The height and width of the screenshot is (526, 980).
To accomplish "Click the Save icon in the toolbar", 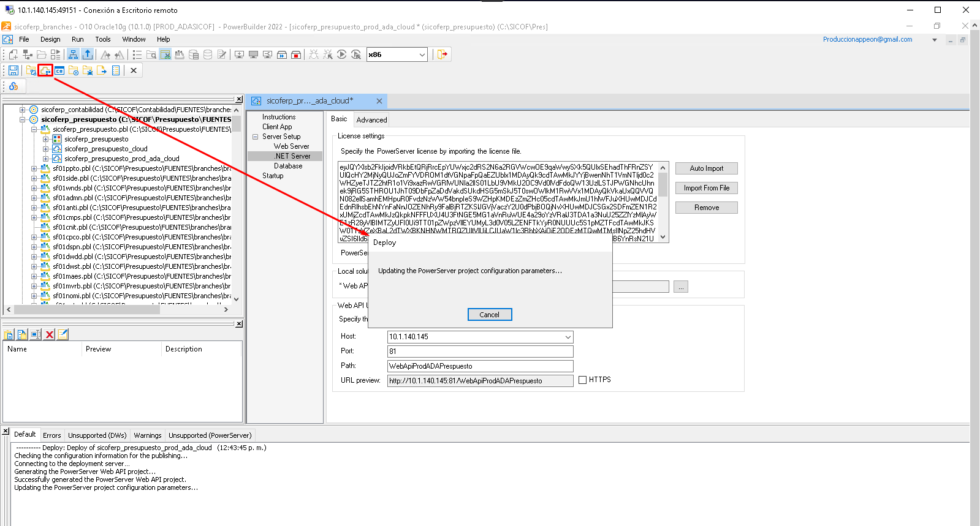I will point(13,70).
